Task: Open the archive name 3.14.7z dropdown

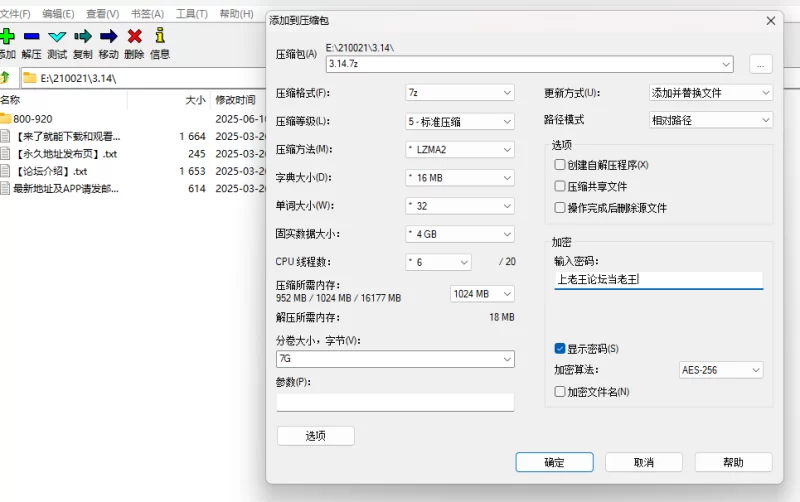Action: click(x=530, y=64)
